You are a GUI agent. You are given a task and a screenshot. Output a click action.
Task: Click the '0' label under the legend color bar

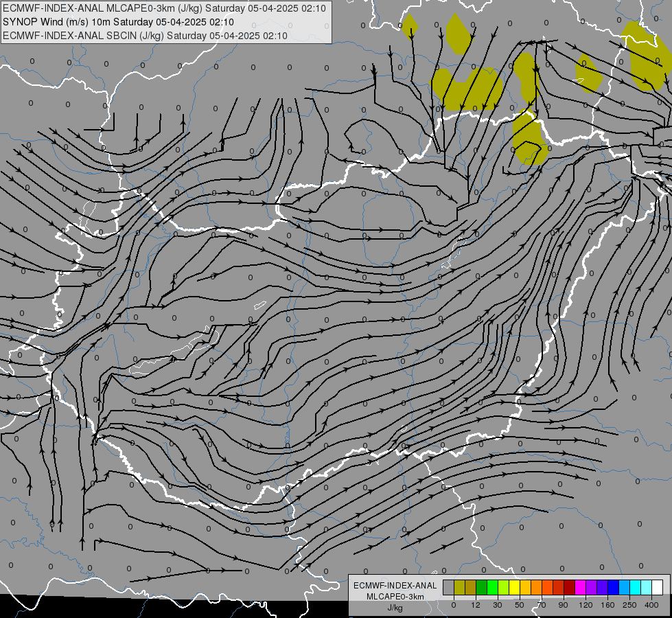(x=454, y=605)
